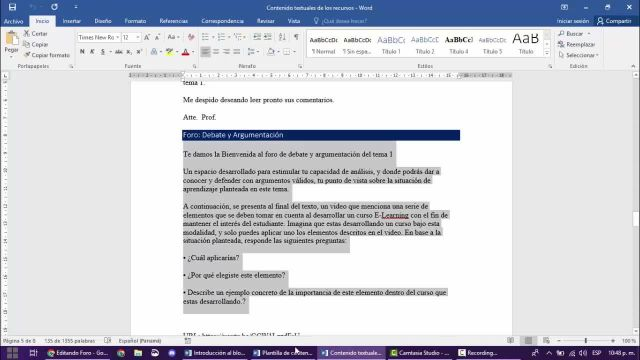Align text right

pos(226,52)
